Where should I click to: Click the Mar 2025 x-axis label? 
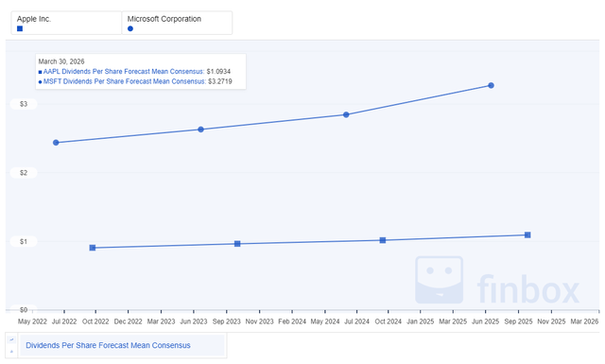(x=453, y=321)
